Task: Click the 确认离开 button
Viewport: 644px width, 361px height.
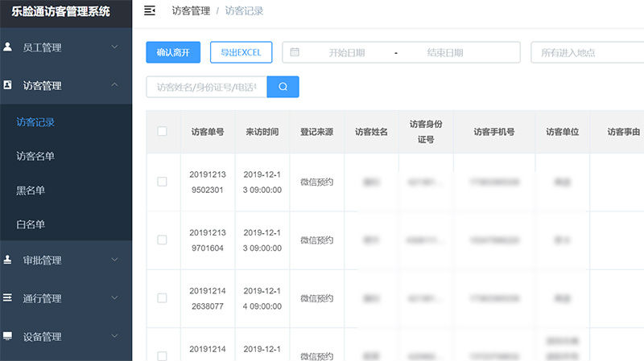Action: (x=173, y=52)
